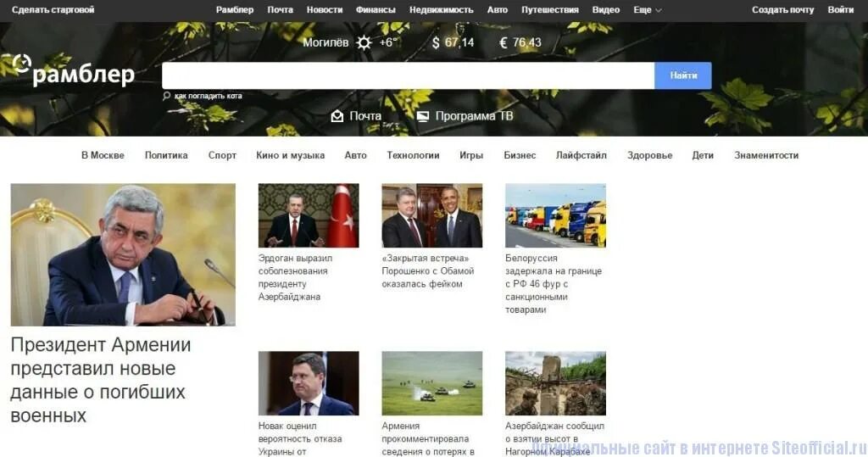868x457 pixels.
Task: Select Здоровье category tab
Action: (x=650, y=156)
